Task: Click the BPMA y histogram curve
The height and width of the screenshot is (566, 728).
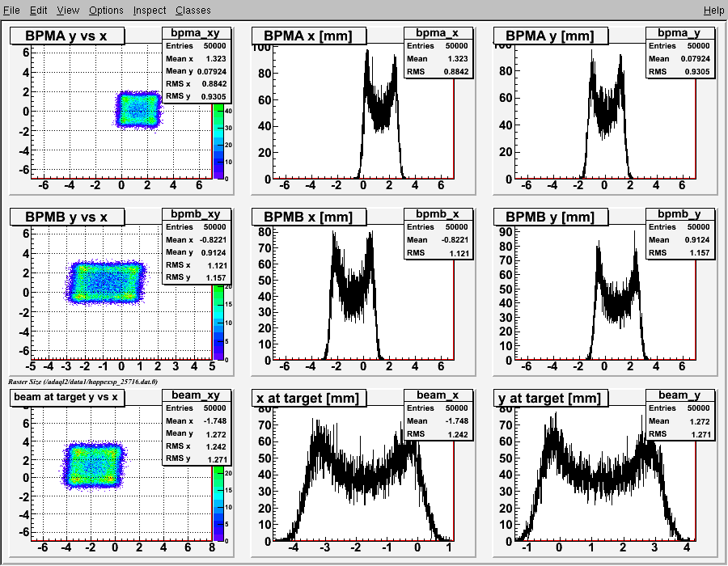Action: (x=605, y=114)
